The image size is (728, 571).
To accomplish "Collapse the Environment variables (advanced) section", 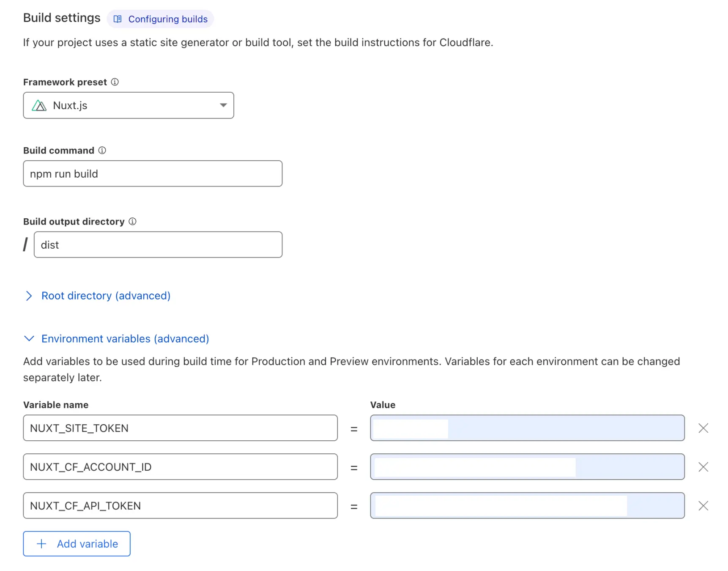I will pyautogui.click(x=125, y=339).
